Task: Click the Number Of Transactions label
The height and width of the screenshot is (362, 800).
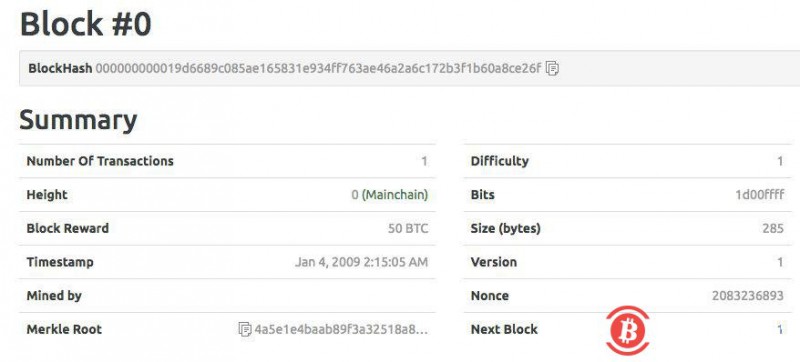Action: point(100,161)
